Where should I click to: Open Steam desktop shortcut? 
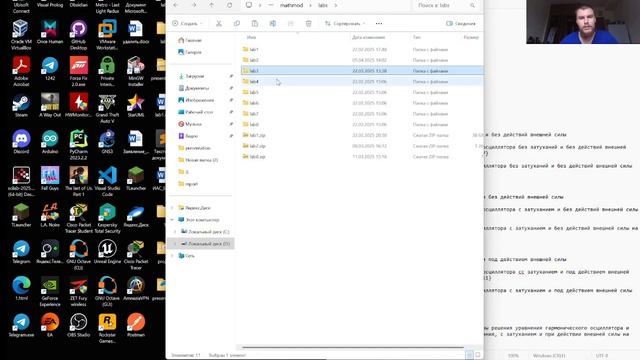(21, 105)
